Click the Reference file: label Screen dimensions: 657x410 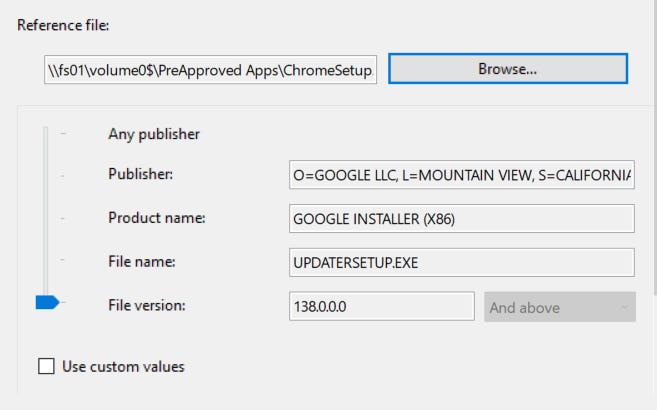(63, 25)
